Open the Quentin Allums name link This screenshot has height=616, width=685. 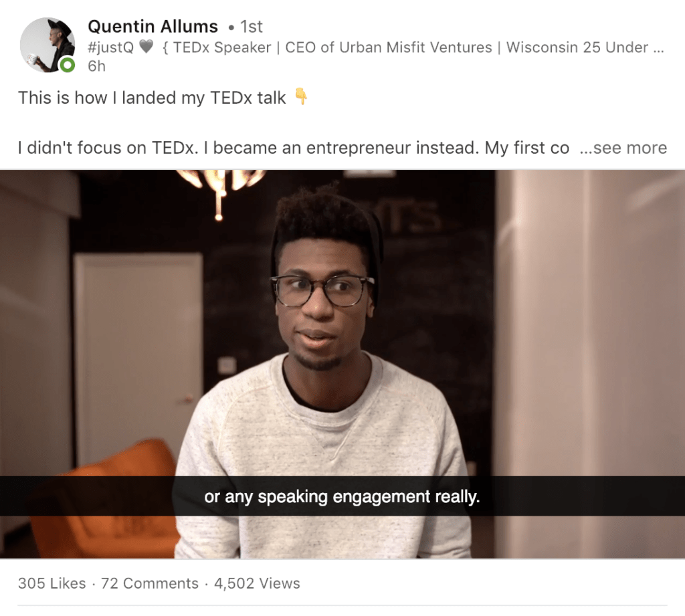point(153,27)
